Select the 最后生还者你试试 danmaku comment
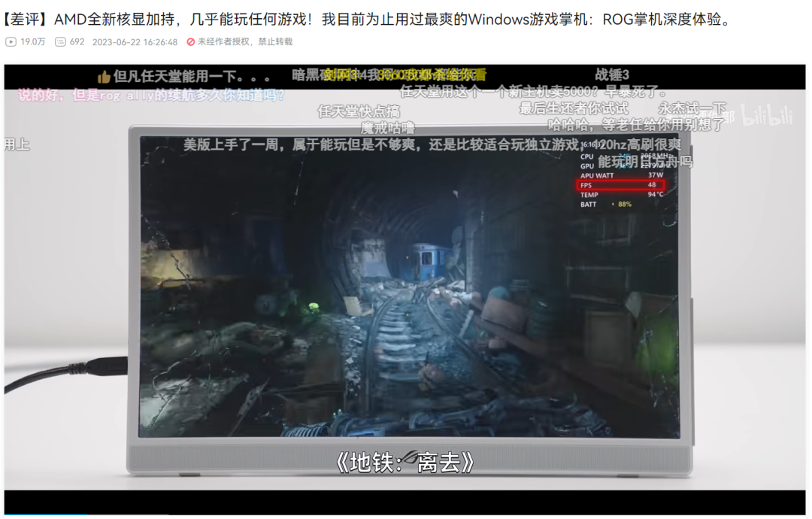This screenshot has width=812, height=519. 573,109
